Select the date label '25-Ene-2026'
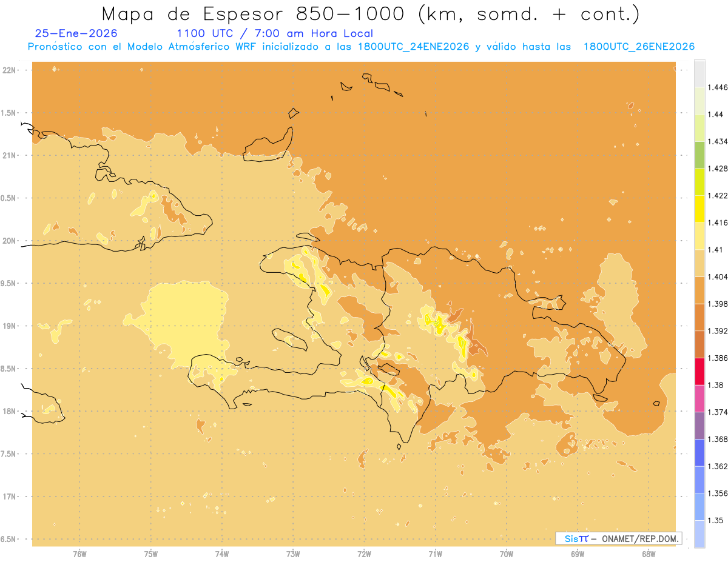The image size is (728, 562). pos(76,34)
